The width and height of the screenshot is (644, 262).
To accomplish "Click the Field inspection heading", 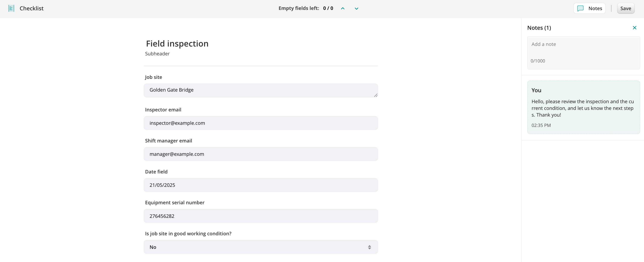I will [177, 44].
